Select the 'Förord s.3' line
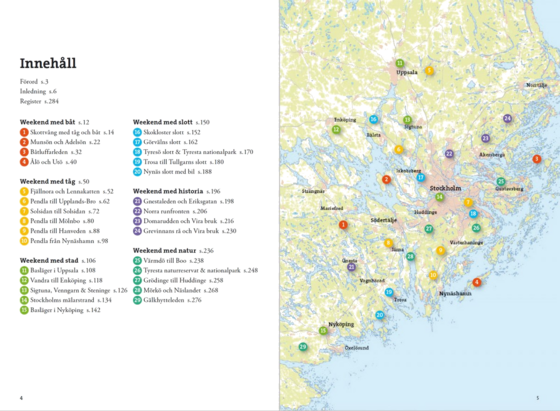Screen dimensions: 560x411 34,81
